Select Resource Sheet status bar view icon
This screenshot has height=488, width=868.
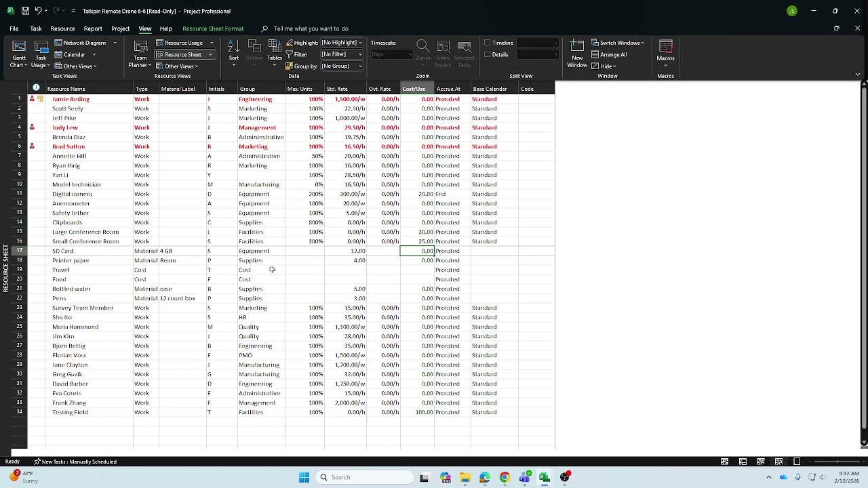778,462
